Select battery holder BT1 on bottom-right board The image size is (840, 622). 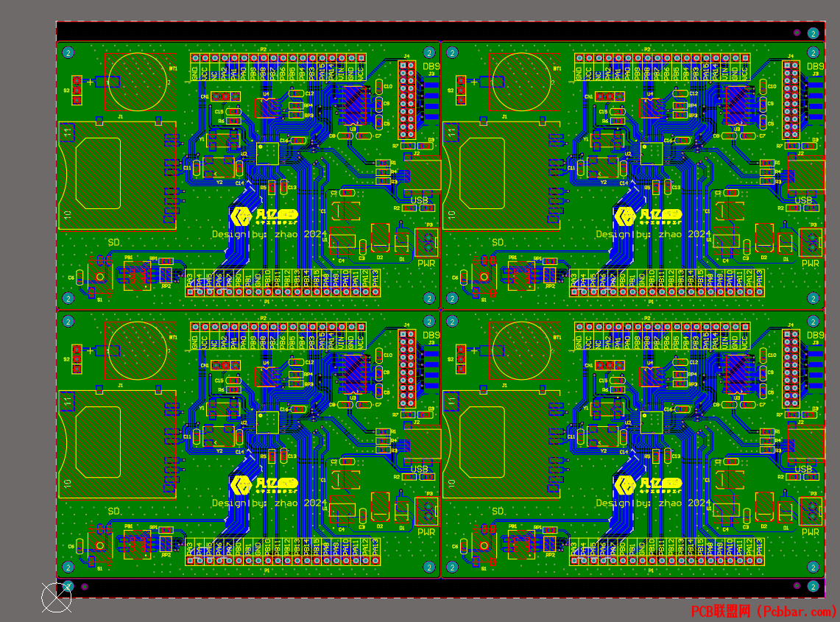point(525,350)
